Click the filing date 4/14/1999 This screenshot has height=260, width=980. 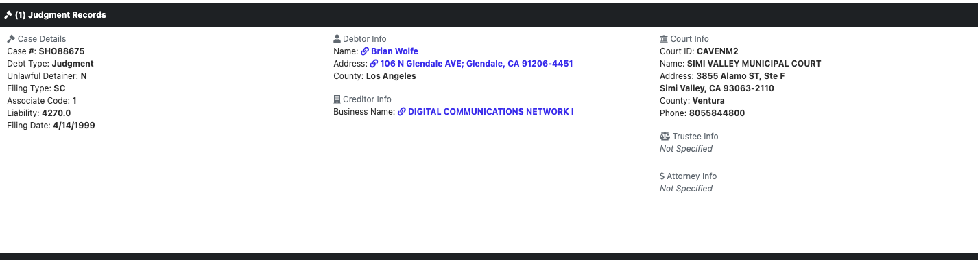(74, 126)
